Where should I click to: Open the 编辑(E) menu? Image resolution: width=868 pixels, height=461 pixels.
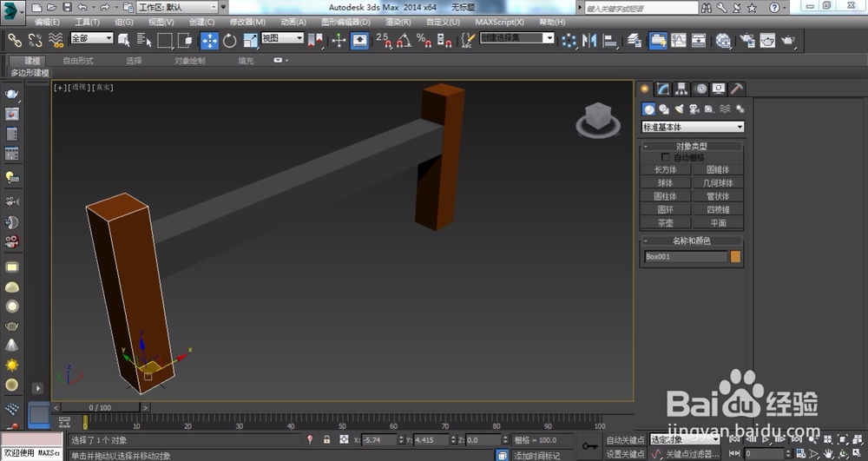pyautogui.click(x=47, y=22)
